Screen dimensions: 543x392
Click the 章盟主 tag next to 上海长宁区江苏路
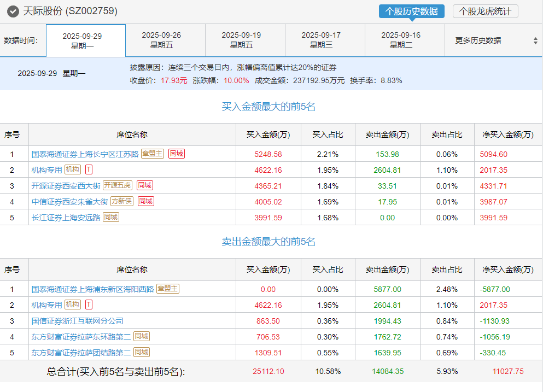[153, 154]
